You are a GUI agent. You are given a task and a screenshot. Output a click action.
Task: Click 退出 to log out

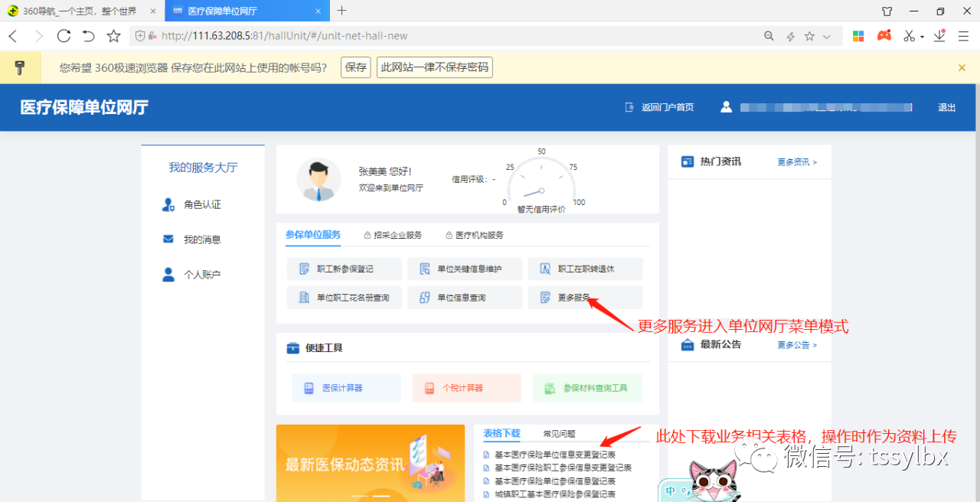(947, 108)
